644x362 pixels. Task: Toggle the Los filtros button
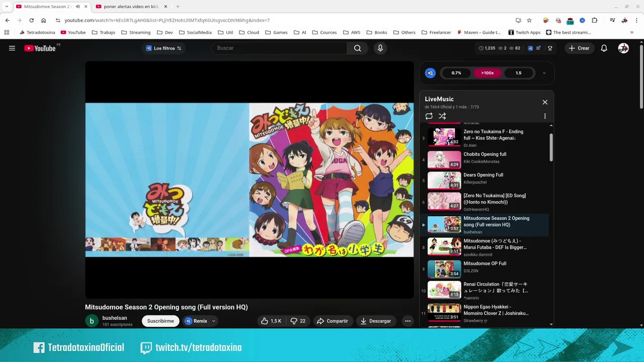(164, 48)
